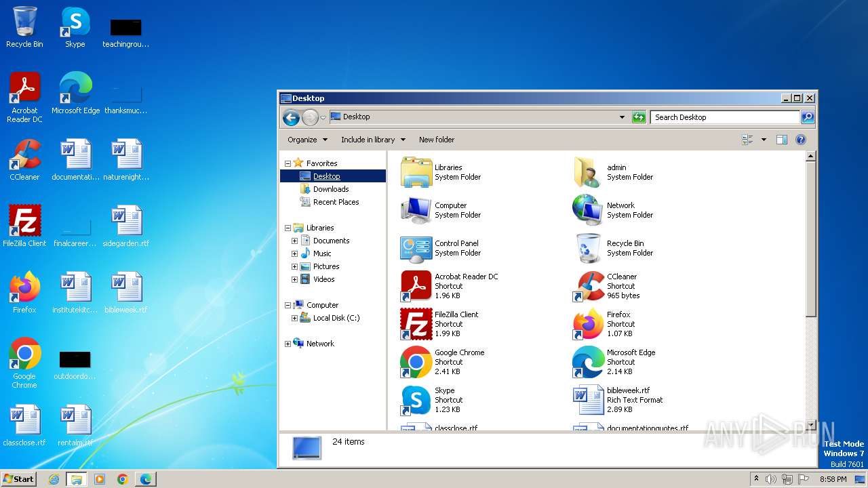The width and height of the screenshot is (868, 488).
Task: Open Change your view dropdown arrow
Action: [764, 140]
